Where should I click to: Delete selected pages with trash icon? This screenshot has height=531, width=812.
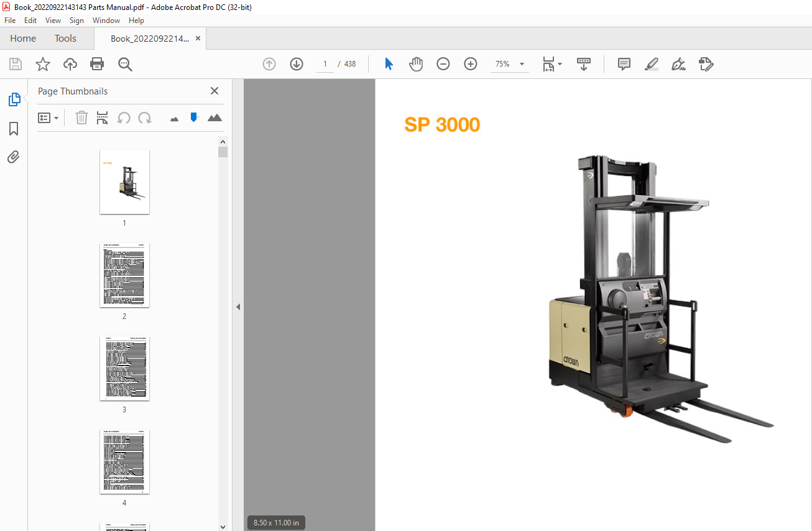coord(81,118)
